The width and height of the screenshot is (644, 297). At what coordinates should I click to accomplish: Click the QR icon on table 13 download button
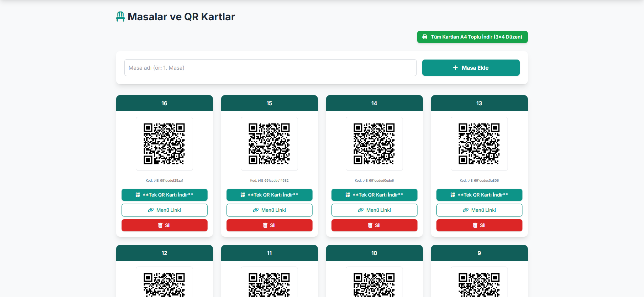[x=453, y=195]
